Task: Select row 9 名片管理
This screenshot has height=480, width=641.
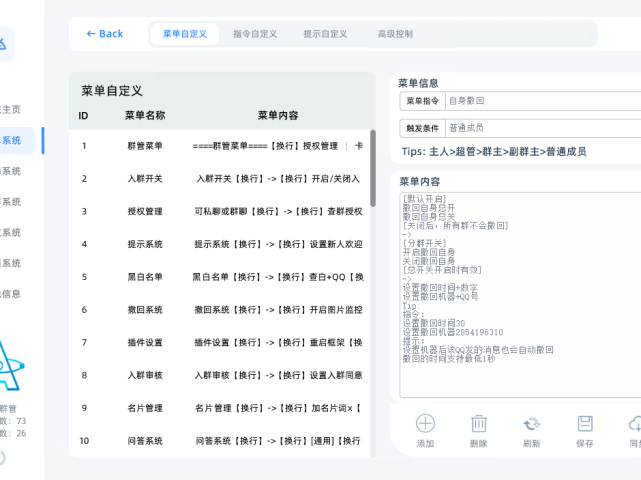Action: tap(220, 408)
